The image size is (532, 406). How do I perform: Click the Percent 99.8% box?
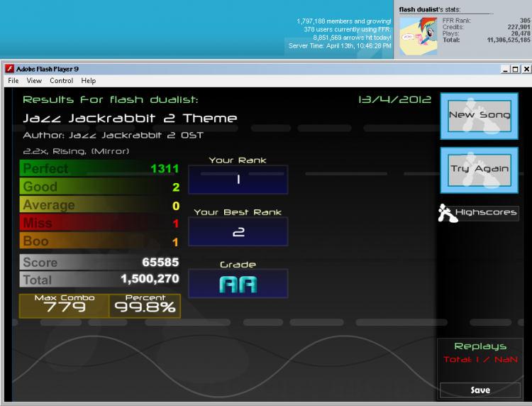(x=145, y=306)
